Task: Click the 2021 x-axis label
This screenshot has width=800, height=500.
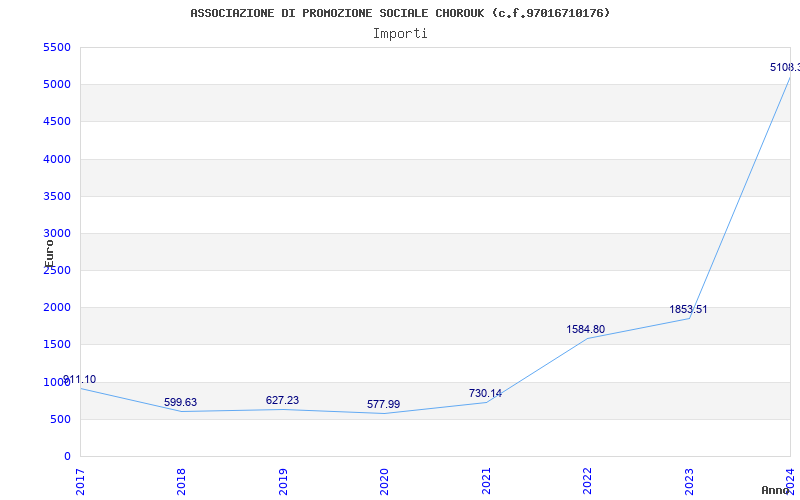Action: (486, 482)
